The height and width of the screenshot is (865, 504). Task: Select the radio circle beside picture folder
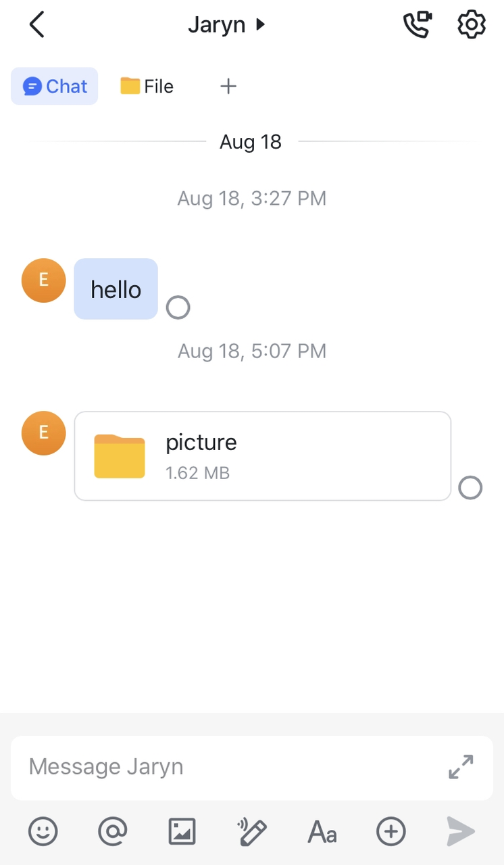click(470, 487)
